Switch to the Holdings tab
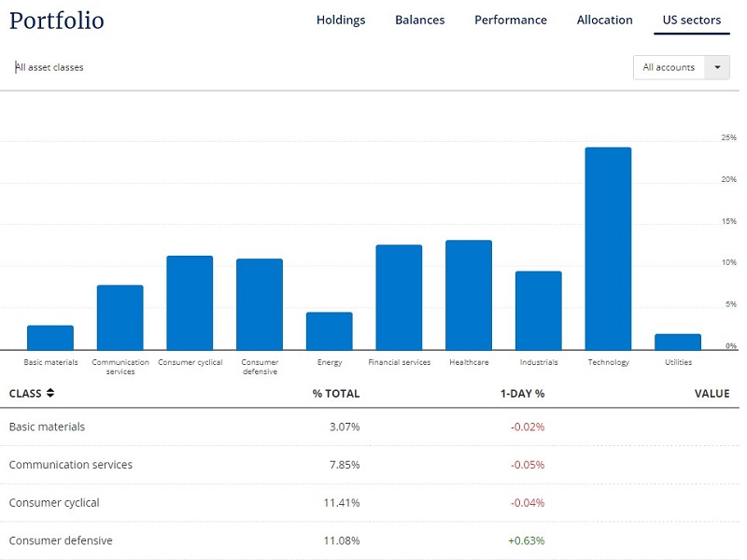This screenshot has height=560, width=747. click(x=341, y=20)
